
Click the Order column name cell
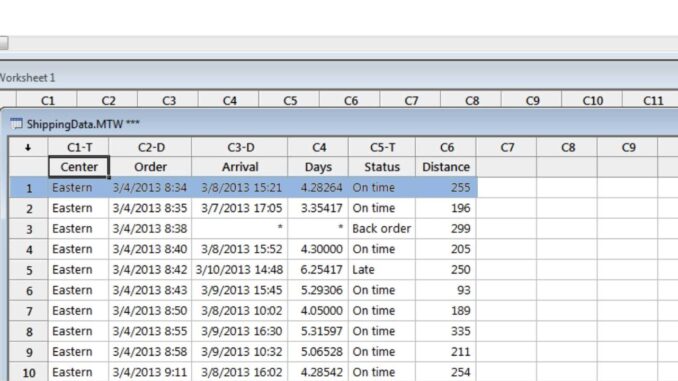pyautogui.click(x=150, y=167)
